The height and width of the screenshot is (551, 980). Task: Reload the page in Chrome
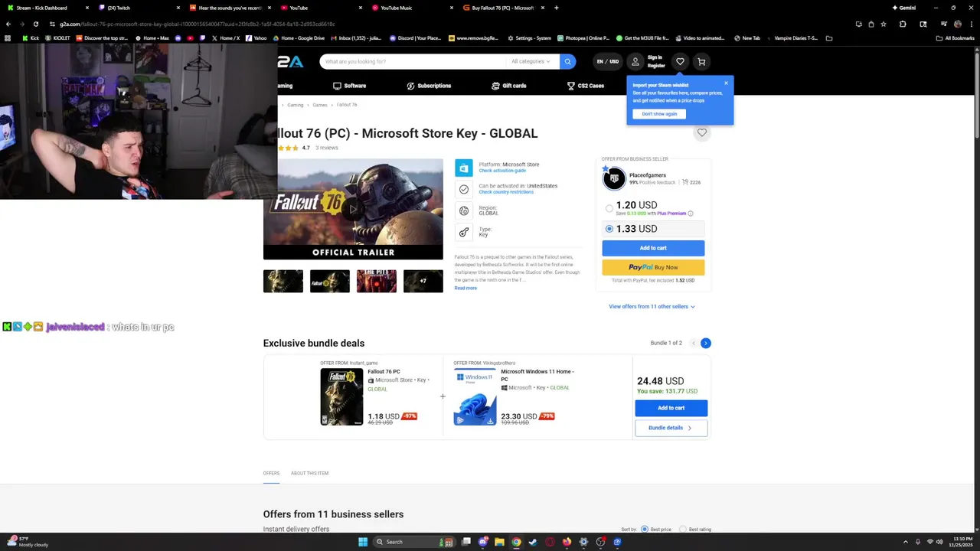(x=35, y=24)
